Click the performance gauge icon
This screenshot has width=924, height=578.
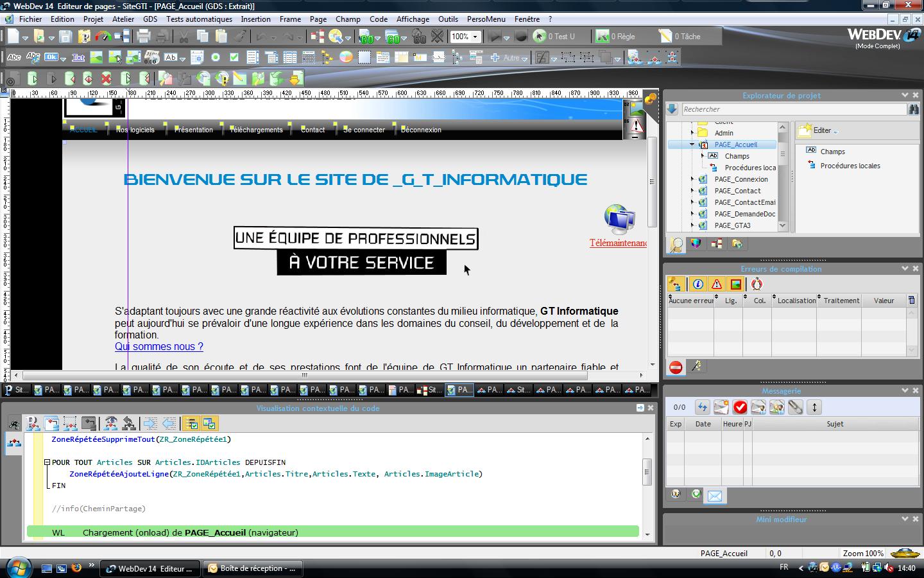coord(103,37)
